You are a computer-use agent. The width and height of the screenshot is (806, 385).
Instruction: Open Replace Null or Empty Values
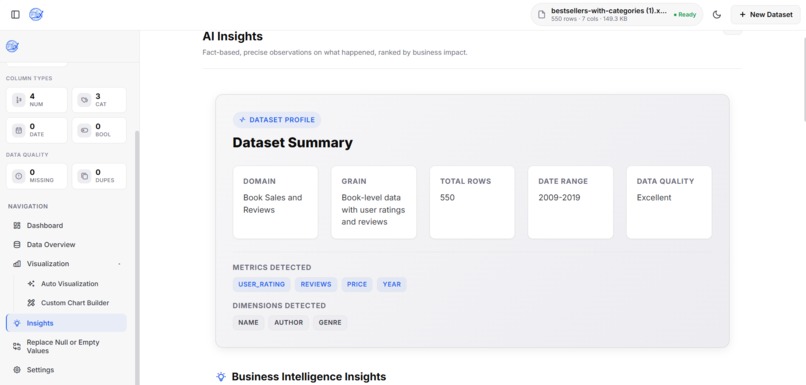tap(66, 346)
